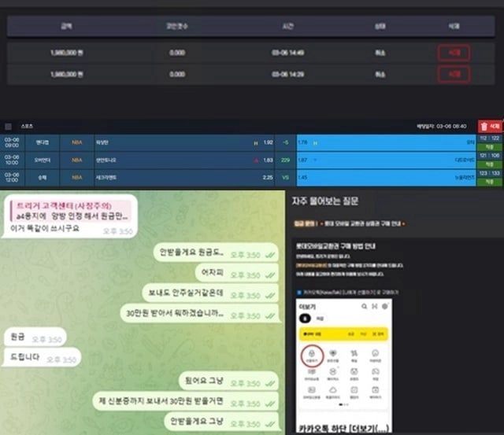Click the 금액 column header

point(66,26)
